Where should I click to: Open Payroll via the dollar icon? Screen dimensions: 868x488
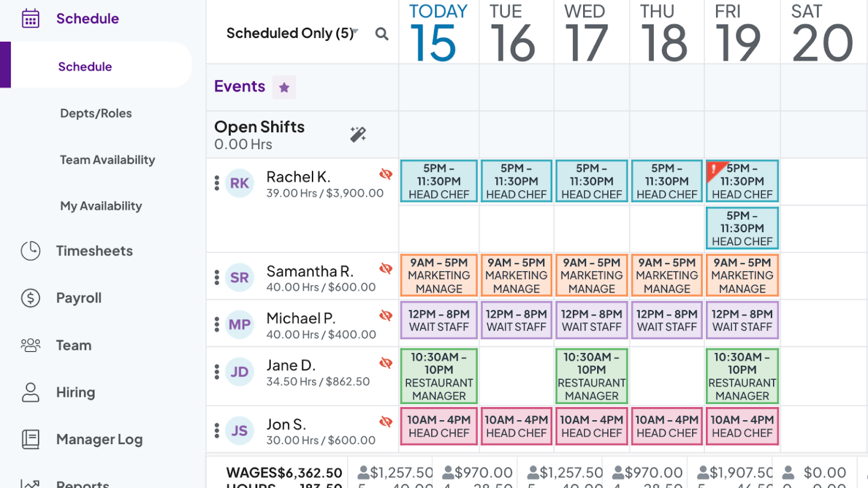[31, 298]
